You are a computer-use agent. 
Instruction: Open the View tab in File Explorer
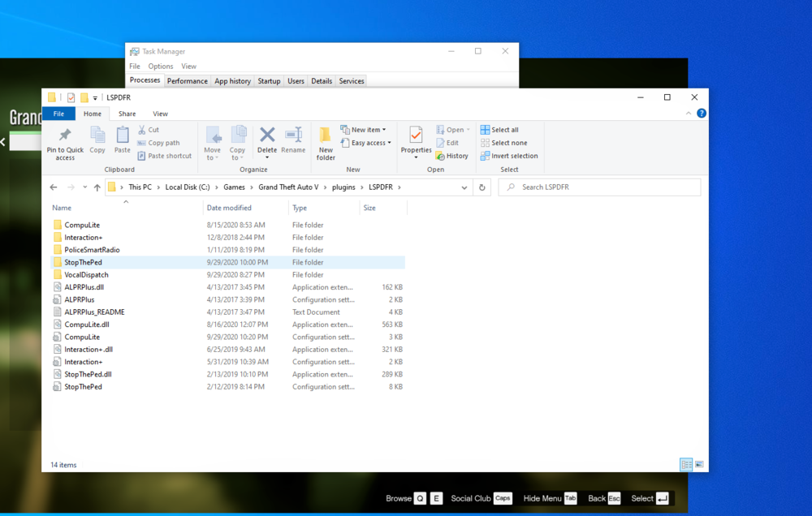160,113
